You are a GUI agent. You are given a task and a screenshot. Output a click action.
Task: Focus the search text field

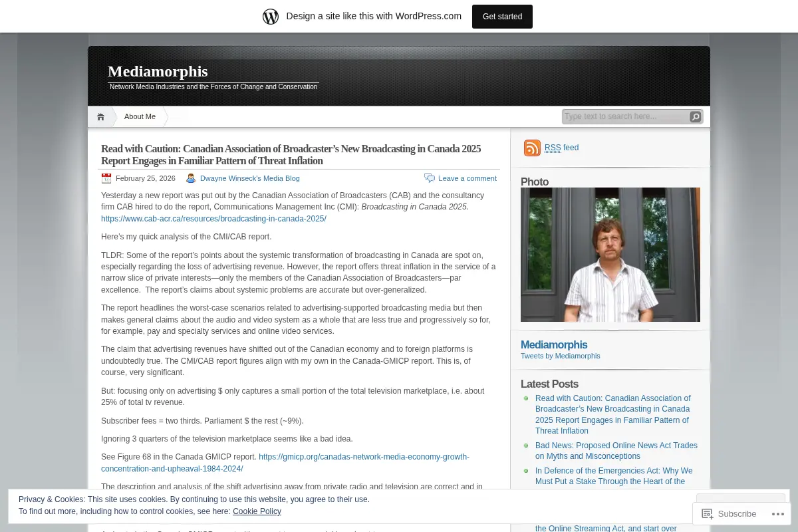point(625,116)
